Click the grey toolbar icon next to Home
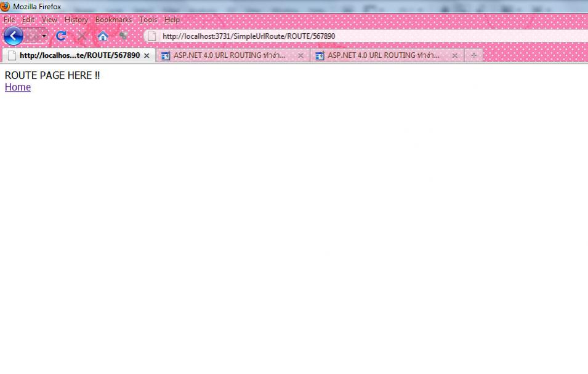 coord(123,36)
